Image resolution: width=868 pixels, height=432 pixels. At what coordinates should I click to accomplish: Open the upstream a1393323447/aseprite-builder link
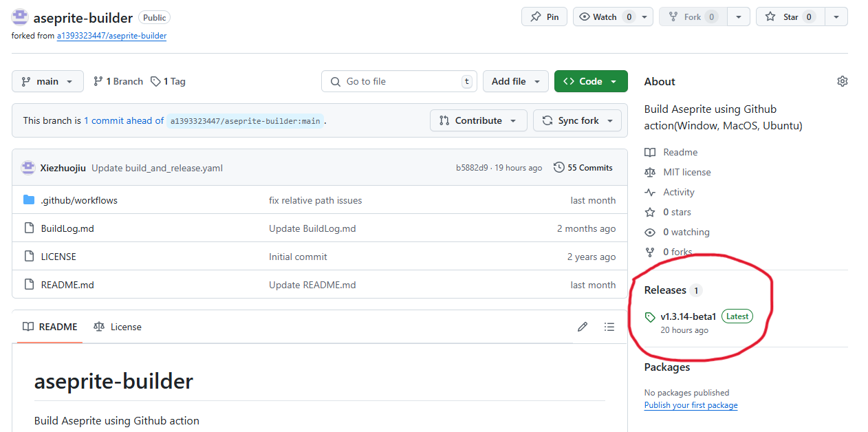[111, 36]
